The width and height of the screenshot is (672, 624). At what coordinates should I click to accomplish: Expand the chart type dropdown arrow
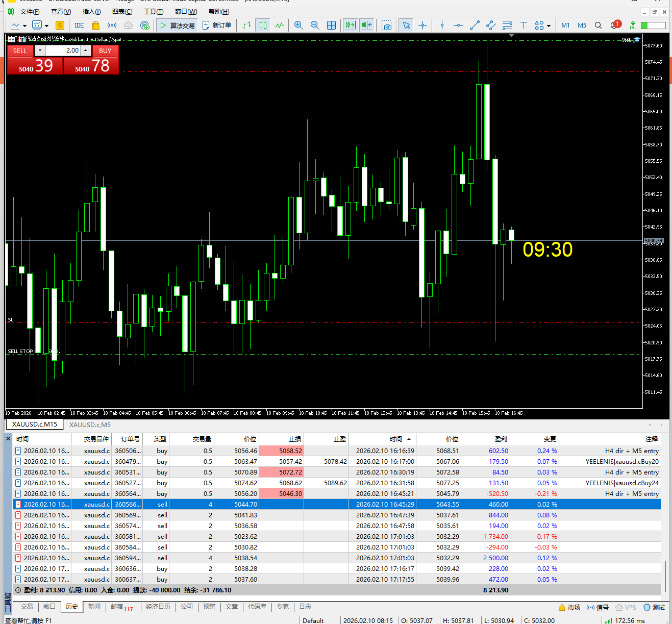[x=24, y=26]
